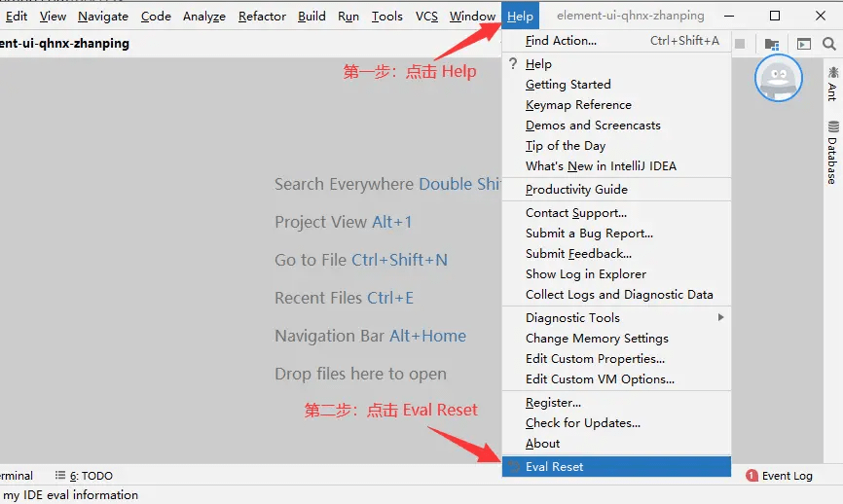Open the Terminal tool window tab
Viewport: 843px width, 504px height.
[17, 476]
